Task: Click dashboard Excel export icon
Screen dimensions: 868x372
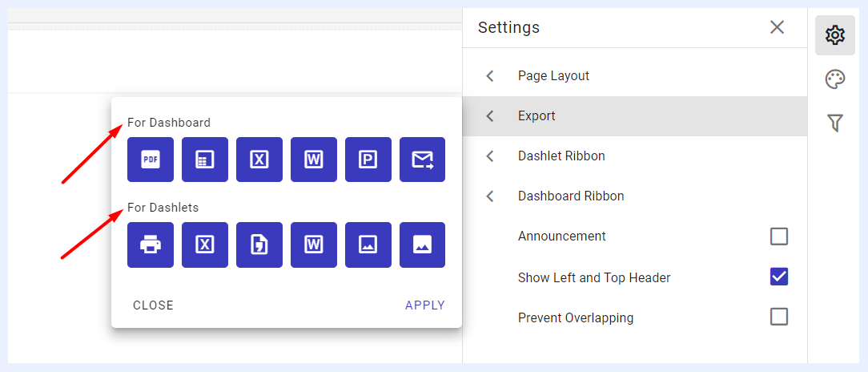Action: [259, 160]
